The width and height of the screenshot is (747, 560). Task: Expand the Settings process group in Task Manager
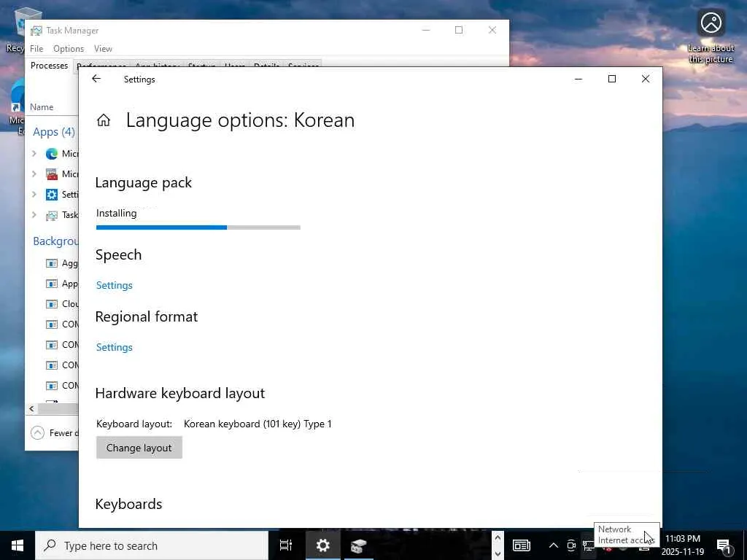click(x=34, y=194)
